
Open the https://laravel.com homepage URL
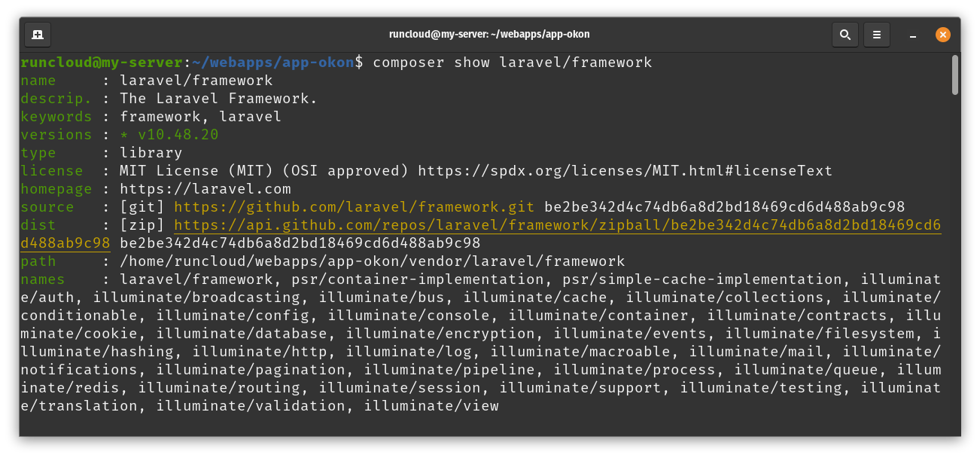[205, 189]
